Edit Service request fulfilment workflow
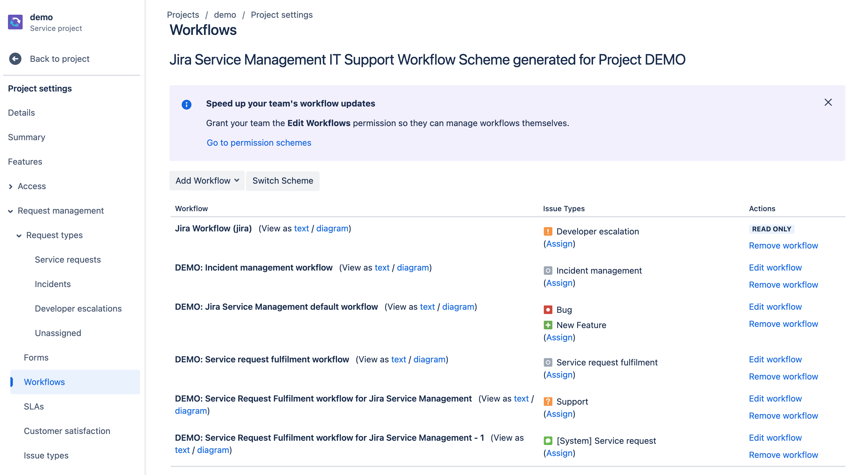Viewport: 868px width, 475px height. pyautogui.click(x=775, y=359)
